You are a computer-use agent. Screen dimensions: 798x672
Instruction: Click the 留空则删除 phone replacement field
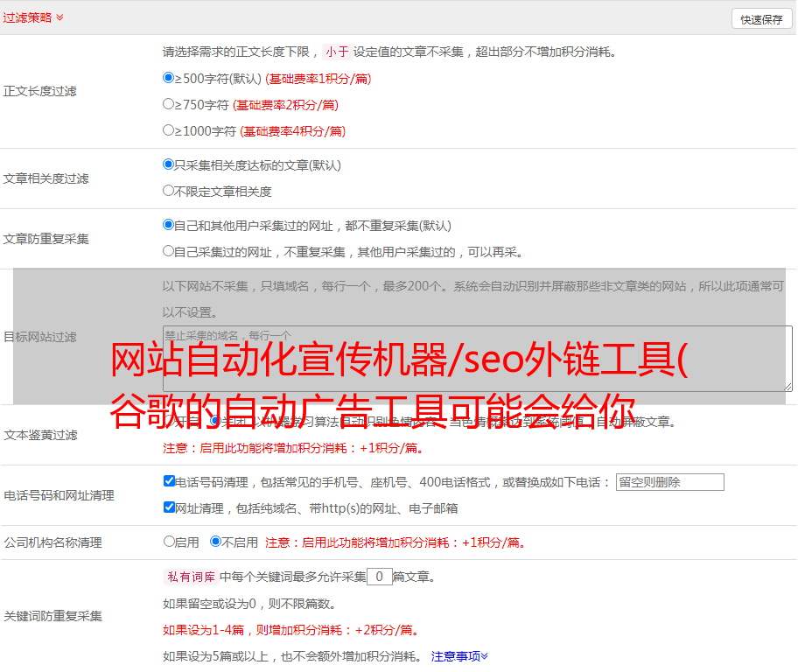point(669,482)
